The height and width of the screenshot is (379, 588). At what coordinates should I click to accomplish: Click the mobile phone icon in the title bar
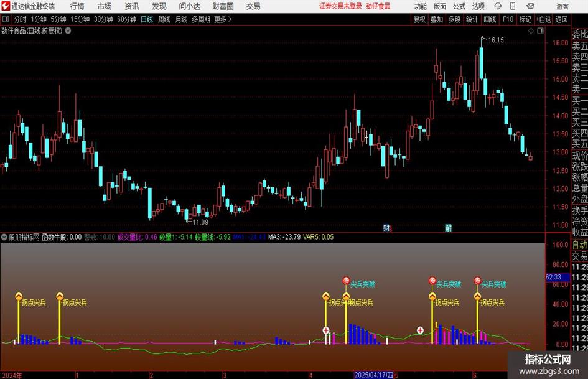513,6
